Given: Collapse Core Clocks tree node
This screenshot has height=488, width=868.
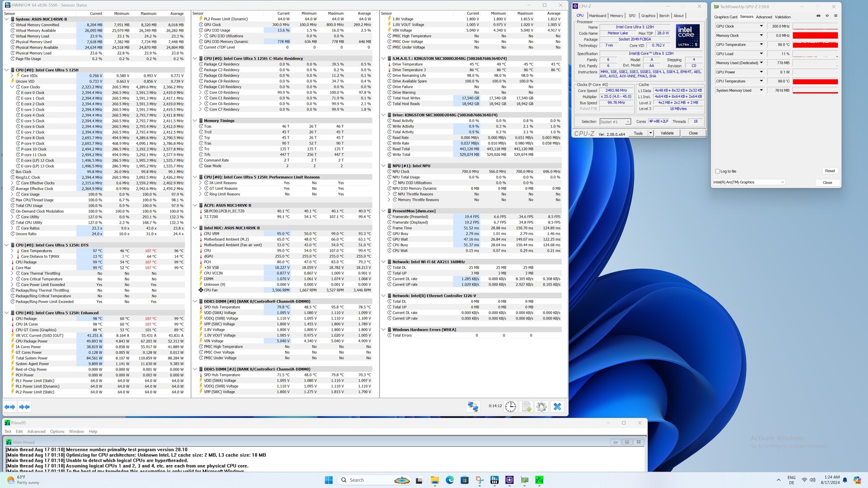Looking at the screenshot, I should click(x=12, y=87).
